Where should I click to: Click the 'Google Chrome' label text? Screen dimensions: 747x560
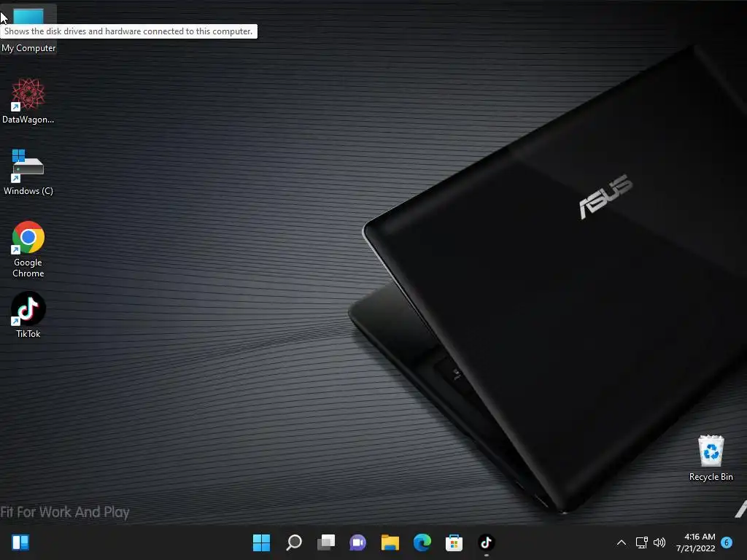[x=28, y=268]
